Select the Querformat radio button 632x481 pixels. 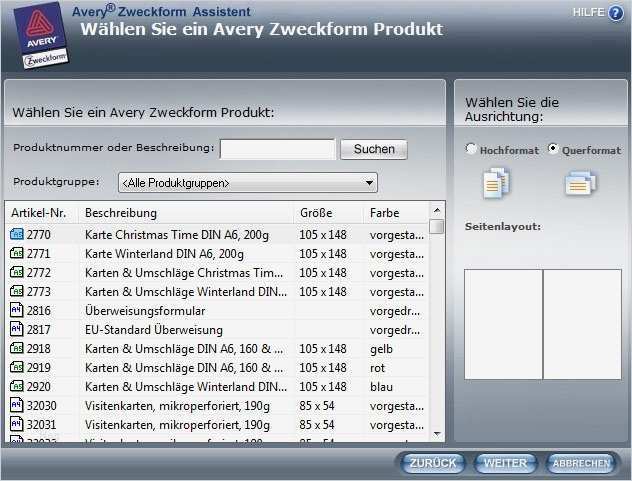pyautogui.click(x=553, y=149)
